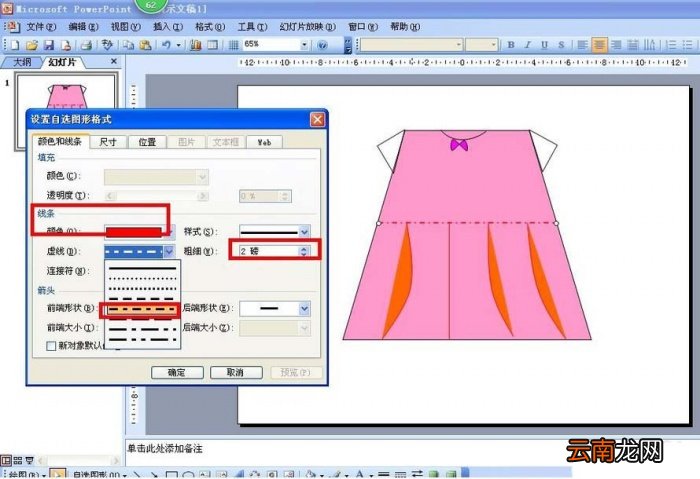Open the 文件 menu
Viewport: 700px width, 479px height.
pos(41,27)
